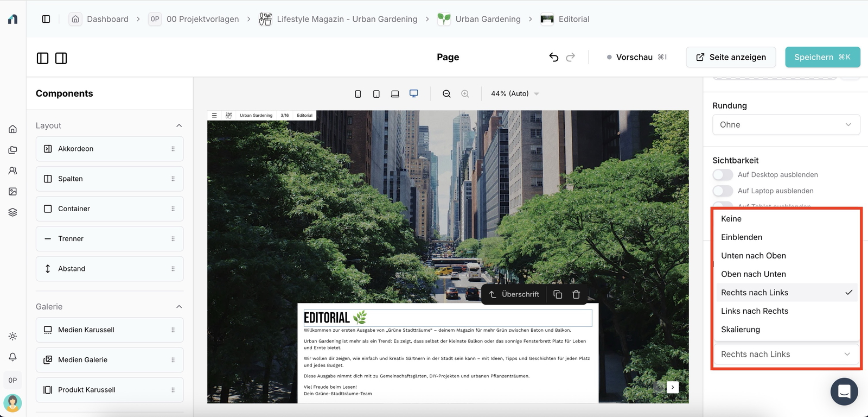Open the 44% (Auto) zoom dropdown

(x=515, y=94)
